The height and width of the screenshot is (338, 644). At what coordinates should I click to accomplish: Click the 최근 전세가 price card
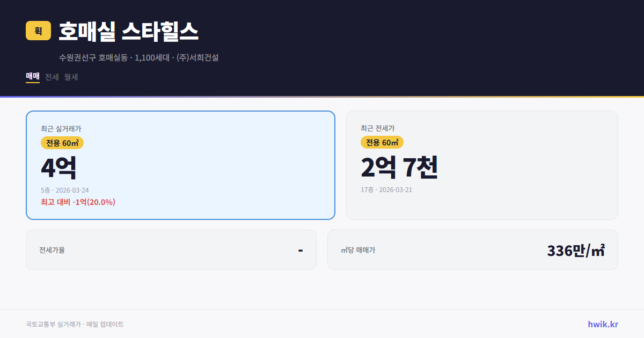(x=482, y=165)
